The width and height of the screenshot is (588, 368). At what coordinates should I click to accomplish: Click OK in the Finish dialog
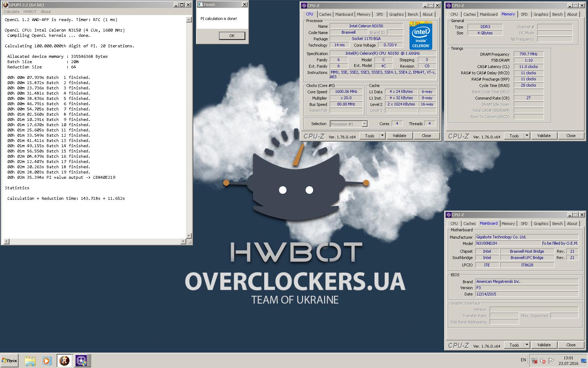(x=232, y=36)
